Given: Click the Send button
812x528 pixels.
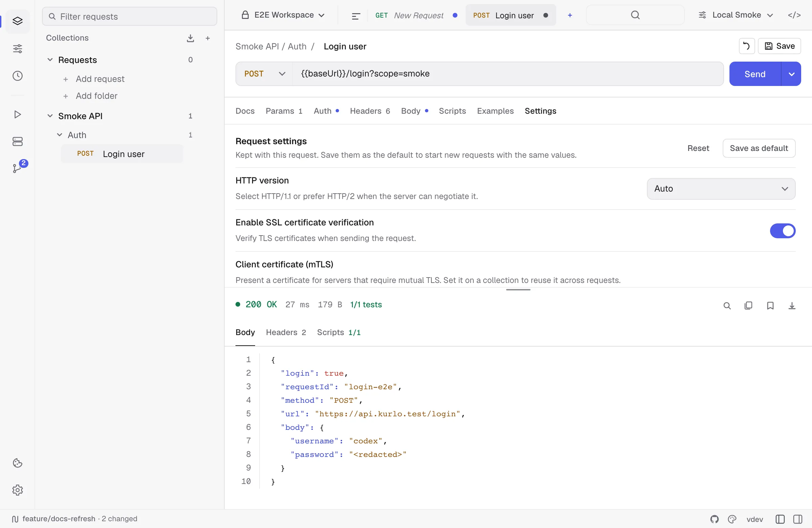Looking at the screenshot, I should 755,74.
